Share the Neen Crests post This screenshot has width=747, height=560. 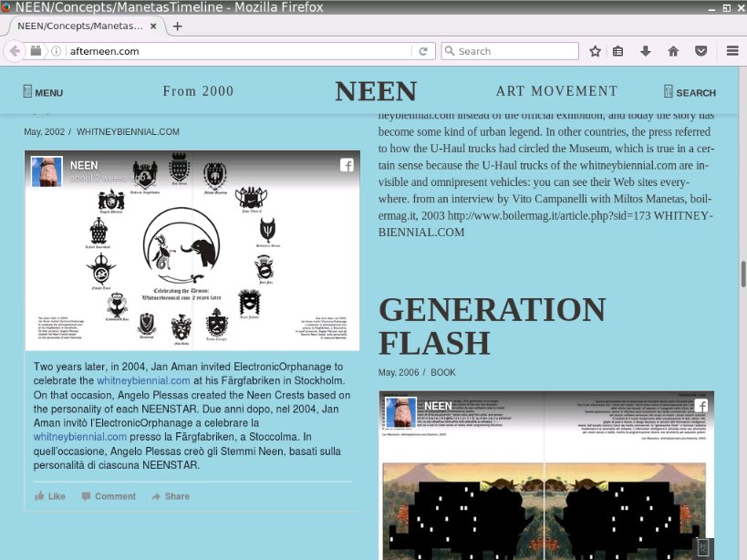point(171,496)
